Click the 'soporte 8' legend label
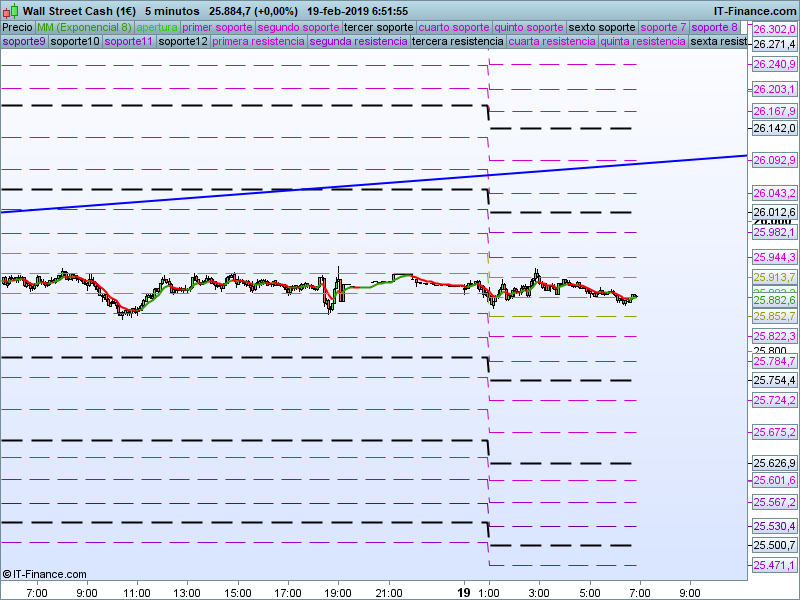This screenshot has height=600, width=800. click(x=716, y=28)
